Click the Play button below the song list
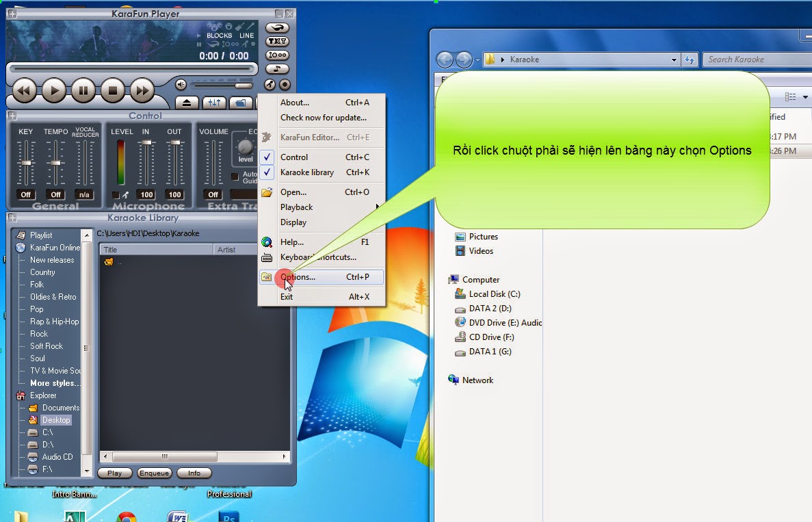The image size is (812, 522). pyautogui.click(x=114, y=473)
